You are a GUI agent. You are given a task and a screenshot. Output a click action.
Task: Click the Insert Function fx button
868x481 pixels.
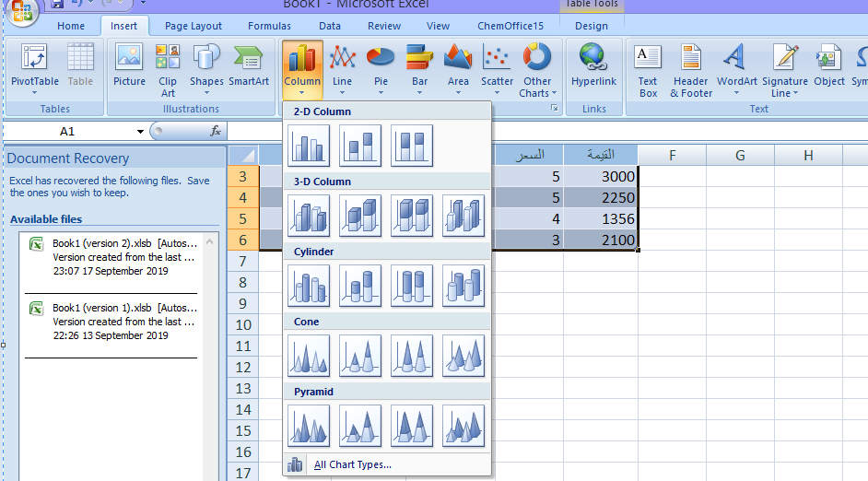[216, 131]
